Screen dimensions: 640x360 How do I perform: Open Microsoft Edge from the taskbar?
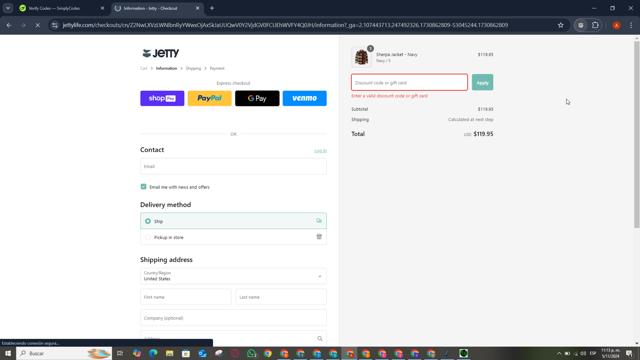click(x=153, y=353)
